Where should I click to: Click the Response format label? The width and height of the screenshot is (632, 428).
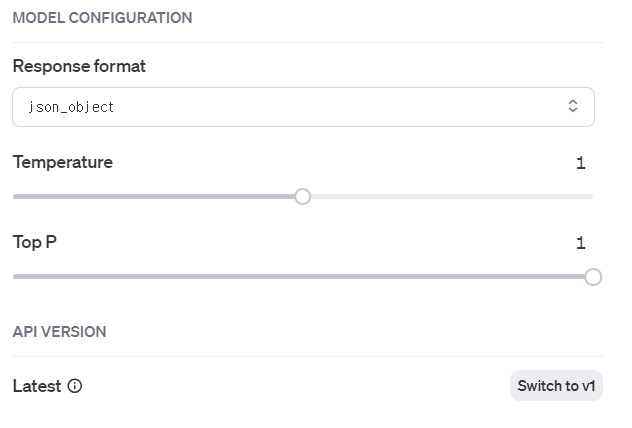(79, 66)
